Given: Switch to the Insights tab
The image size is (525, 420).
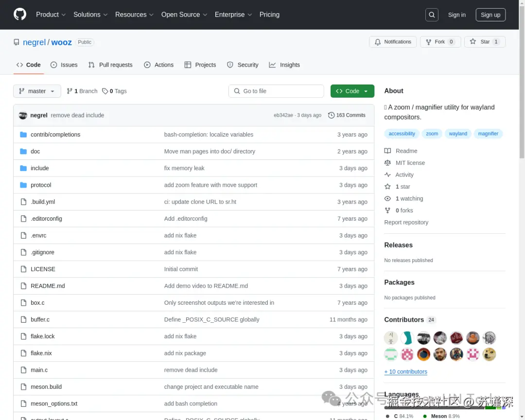Looking at the screenshot, I should click(x=284, y=65).
